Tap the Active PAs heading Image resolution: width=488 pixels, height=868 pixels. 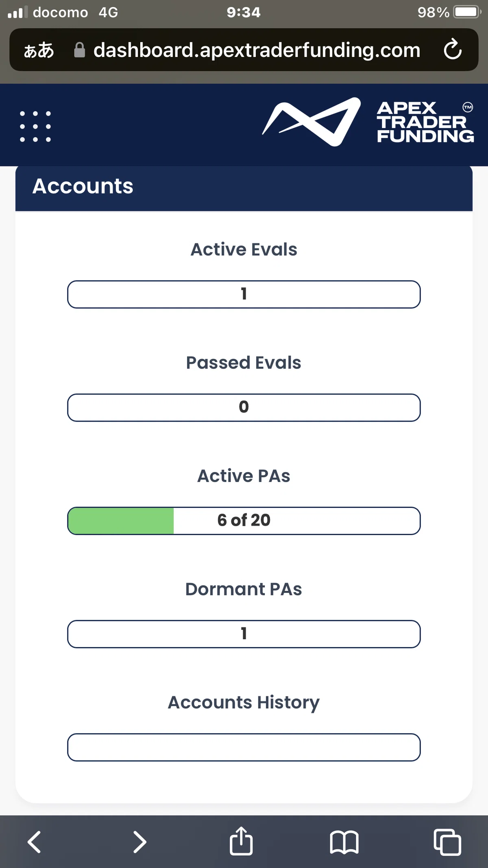(x=244, y=476)
